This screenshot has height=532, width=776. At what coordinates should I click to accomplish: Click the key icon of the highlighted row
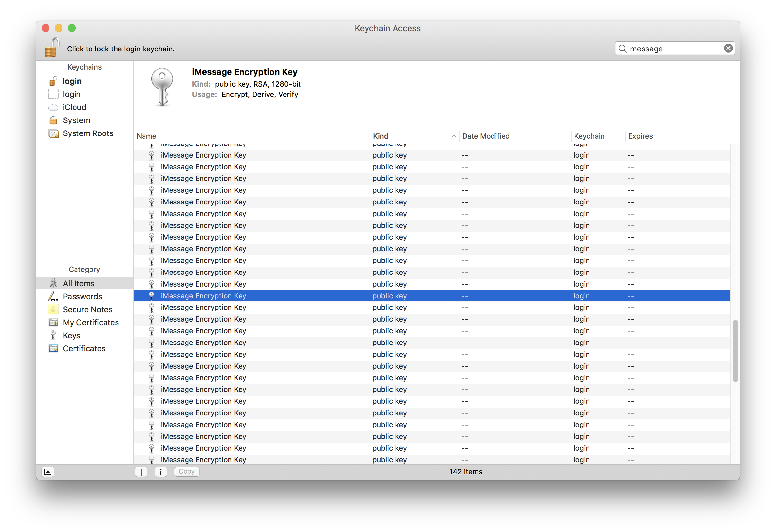click(152, 296)
